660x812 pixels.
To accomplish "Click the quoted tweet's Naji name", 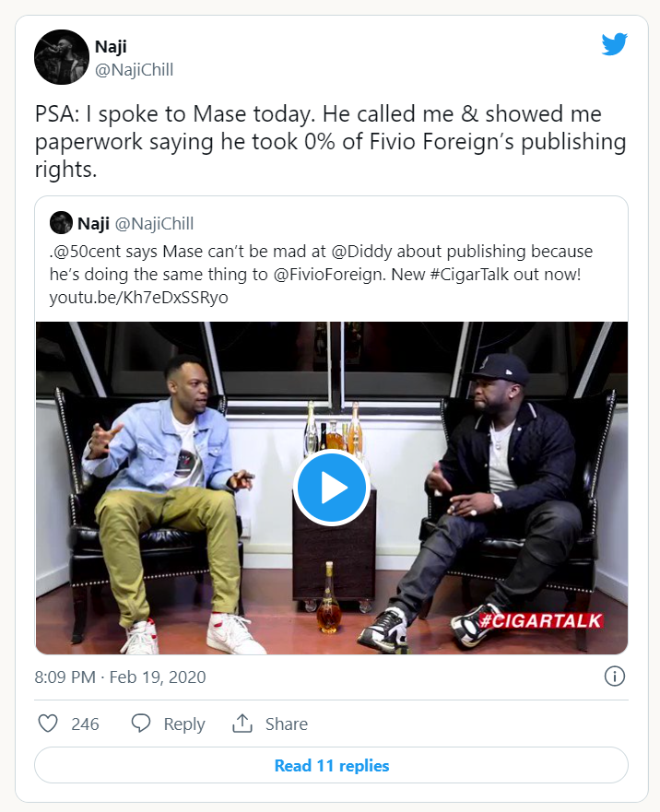I will click(x=95, y=223).
